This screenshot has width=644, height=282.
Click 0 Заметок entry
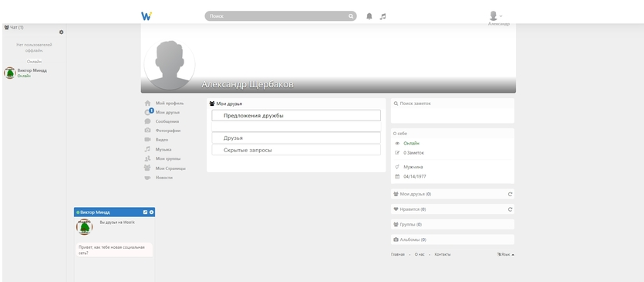pos(413,153)
